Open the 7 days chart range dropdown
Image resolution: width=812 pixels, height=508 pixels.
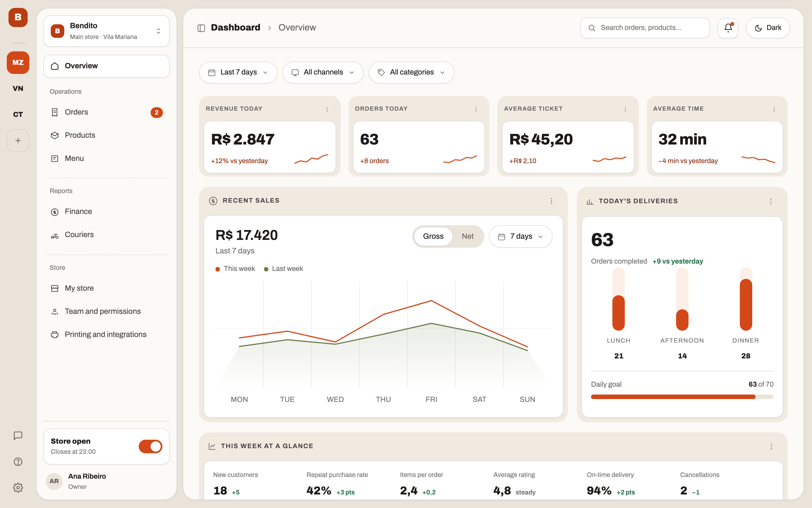click(x=520, y=237)
